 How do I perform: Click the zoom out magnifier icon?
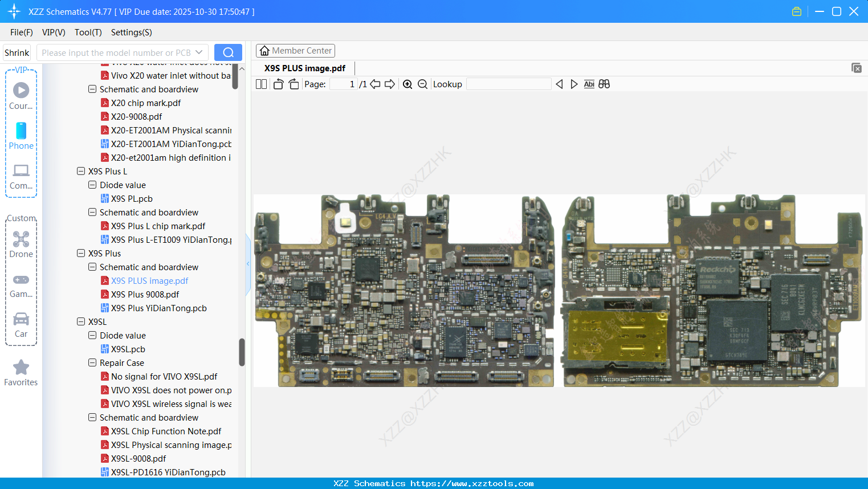pyautogui.click(x=422, y=84)
